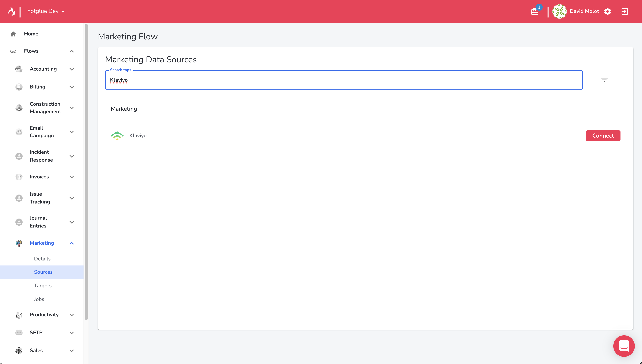
Task: Expand the Construction Management chevron
Action: point(72,108)
